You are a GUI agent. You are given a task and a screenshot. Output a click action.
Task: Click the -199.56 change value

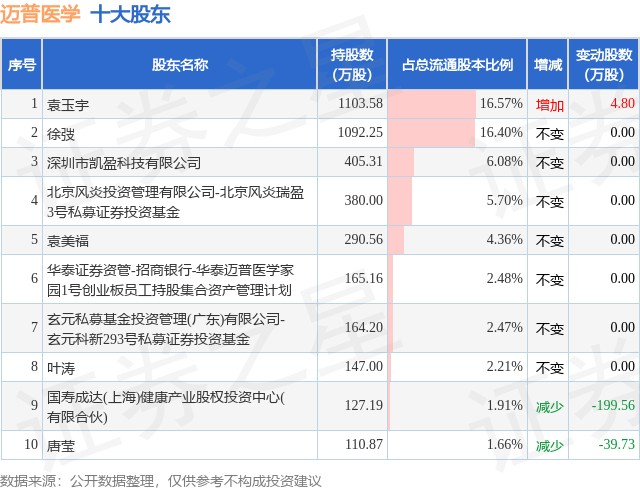pos(613,405)
